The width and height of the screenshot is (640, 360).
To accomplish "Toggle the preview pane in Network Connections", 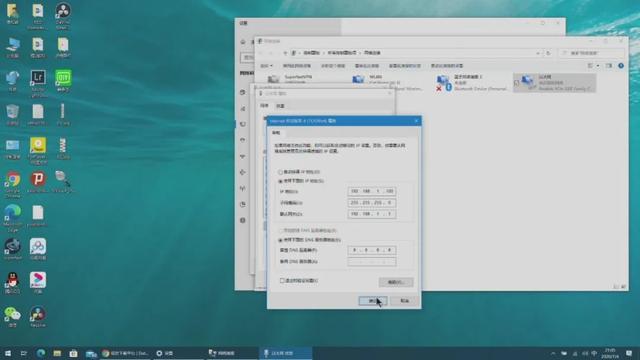I will tap(609, 66).
